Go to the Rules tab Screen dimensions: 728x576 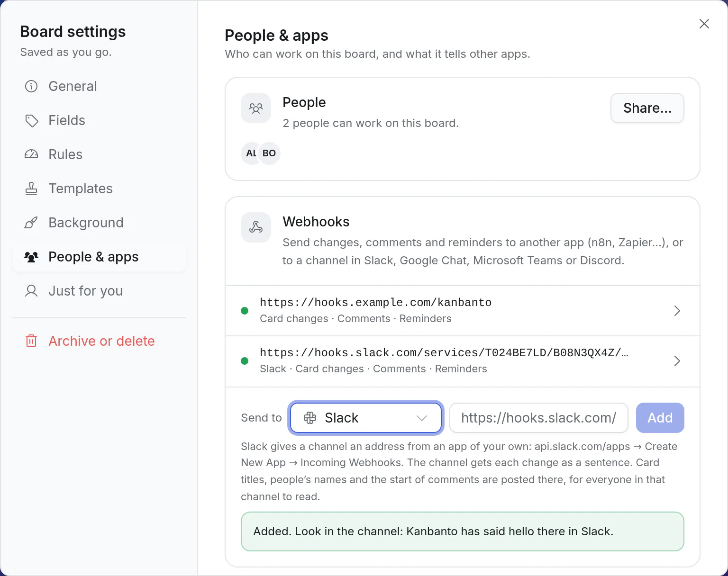(x=99, y=154)
